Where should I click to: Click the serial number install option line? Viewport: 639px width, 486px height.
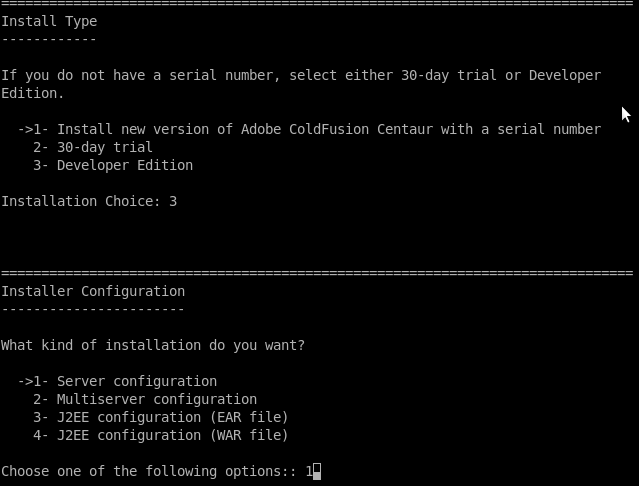(x=309, y=129)
